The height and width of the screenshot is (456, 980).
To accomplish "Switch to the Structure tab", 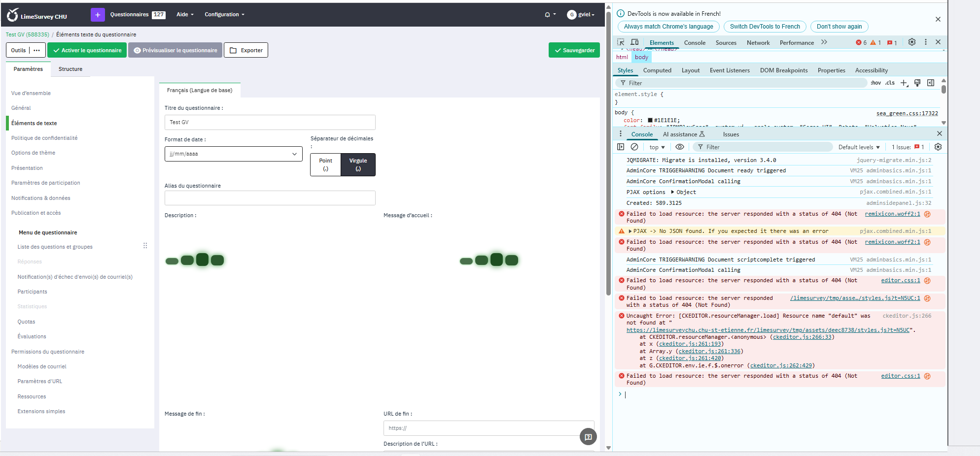I will coord(70,69).
